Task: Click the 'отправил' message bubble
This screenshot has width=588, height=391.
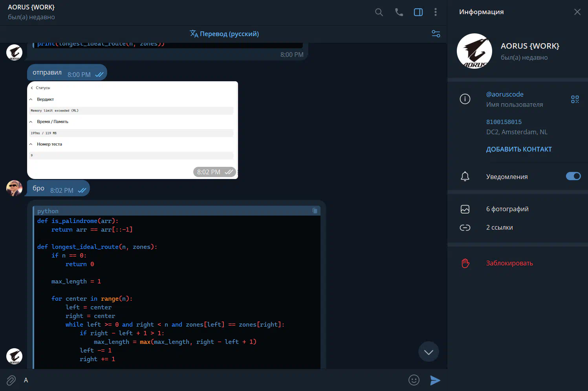Action: pos(67,73)
